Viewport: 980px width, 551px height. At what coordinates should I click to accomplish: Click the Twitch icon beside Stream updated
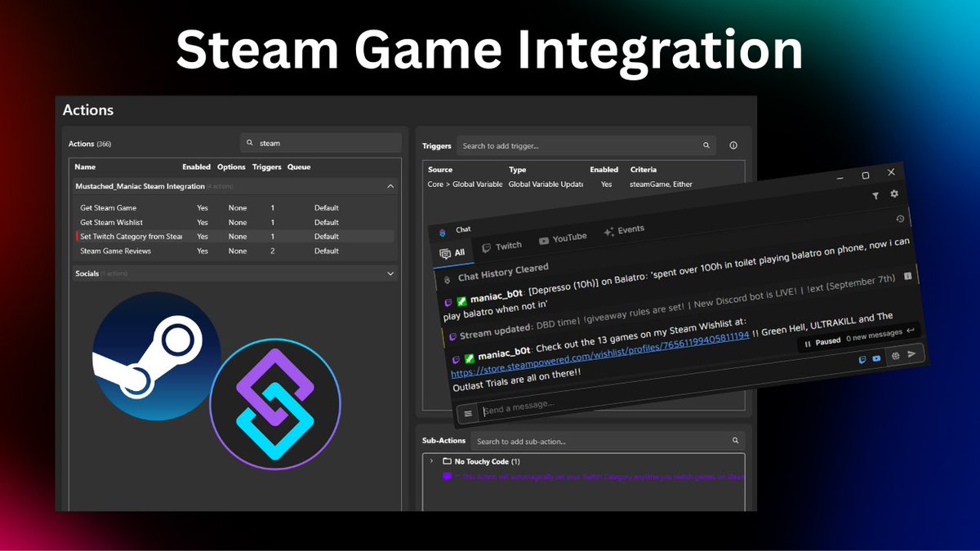[453, 335]
